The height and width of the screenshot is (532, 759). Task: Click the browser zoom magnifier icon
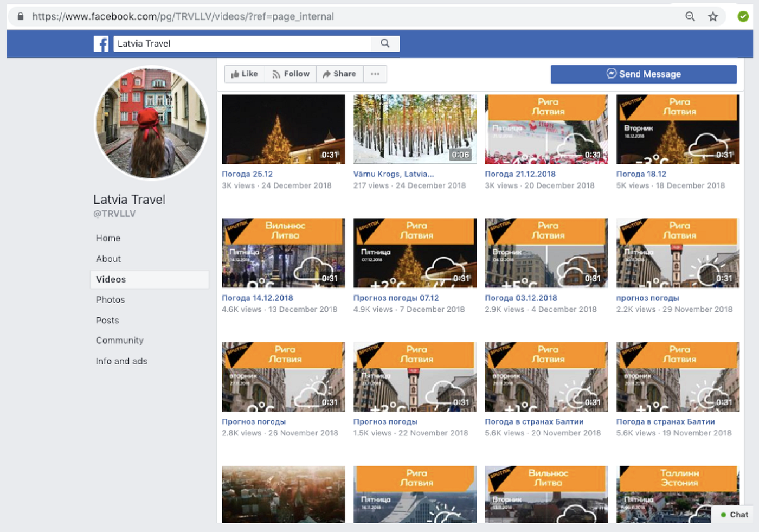(690, 16)
